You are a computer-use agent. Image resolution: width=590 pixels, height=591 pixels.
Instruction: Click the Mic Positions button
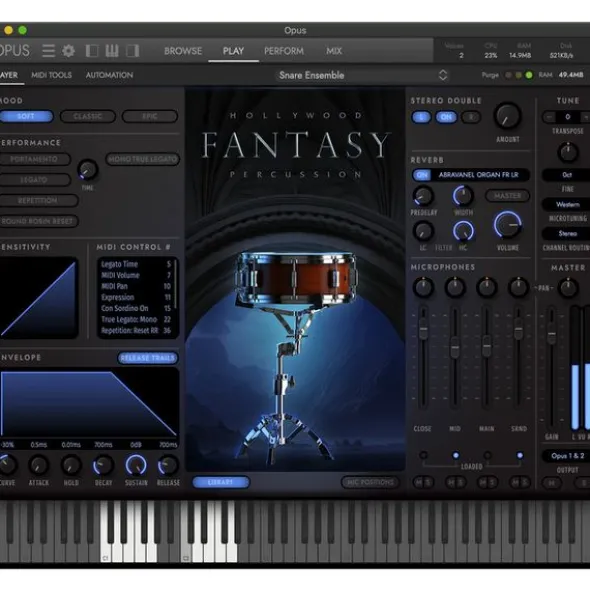tap(370, 482)
